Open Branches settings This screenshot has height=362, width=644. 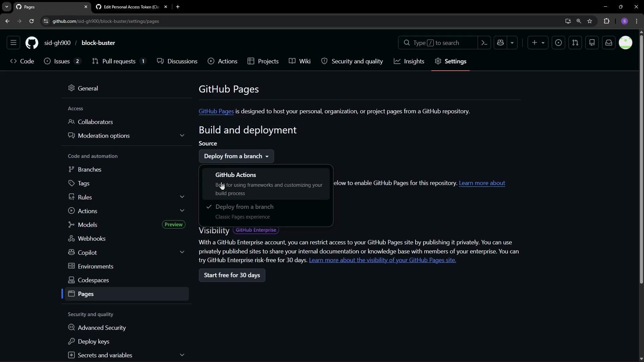pos(127,170)
